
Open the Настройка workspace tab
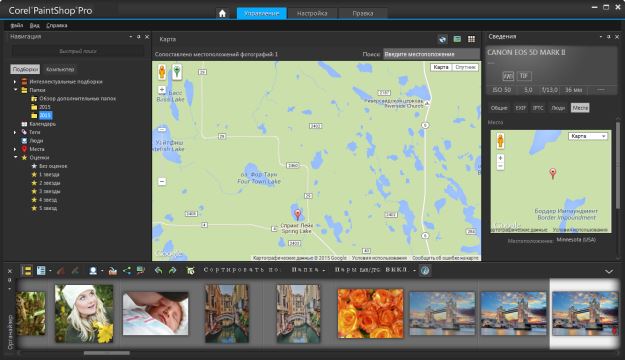[312, 13]
